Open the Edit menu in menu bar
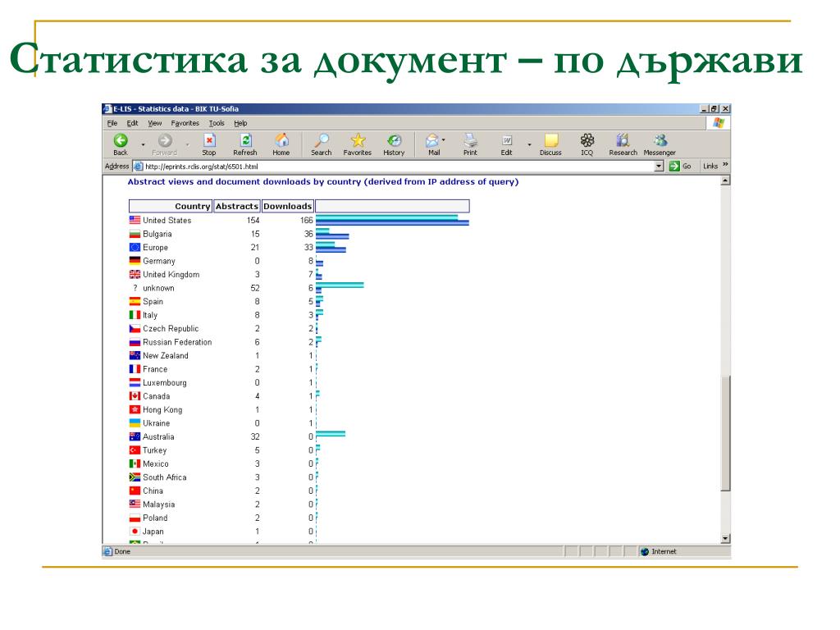Viewport: 840px width, 630px height. 132,123
